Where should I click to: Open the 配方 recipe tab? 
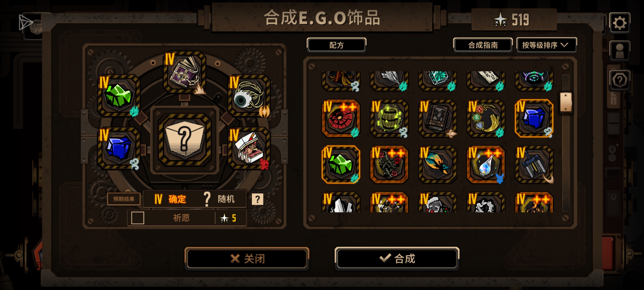pyautogui.click(x=336, y=45)
